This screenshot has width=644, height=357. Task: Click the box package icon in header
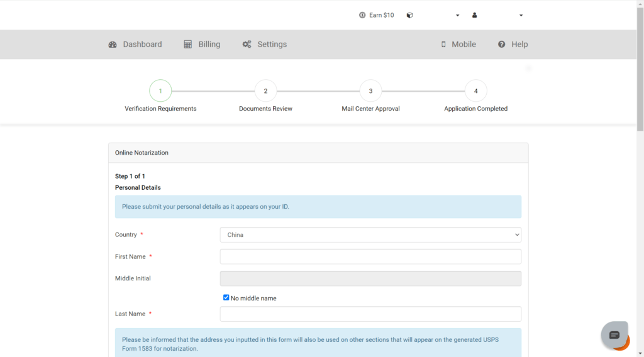pos(409,15)
